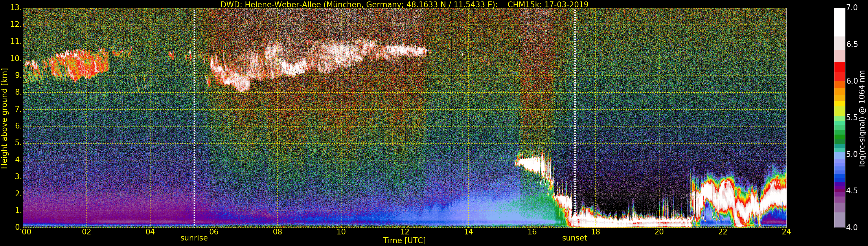Screen dimensions: 868x246
Task: Select the 12 hour tick on time axis
Action: [x=405, y=232]
